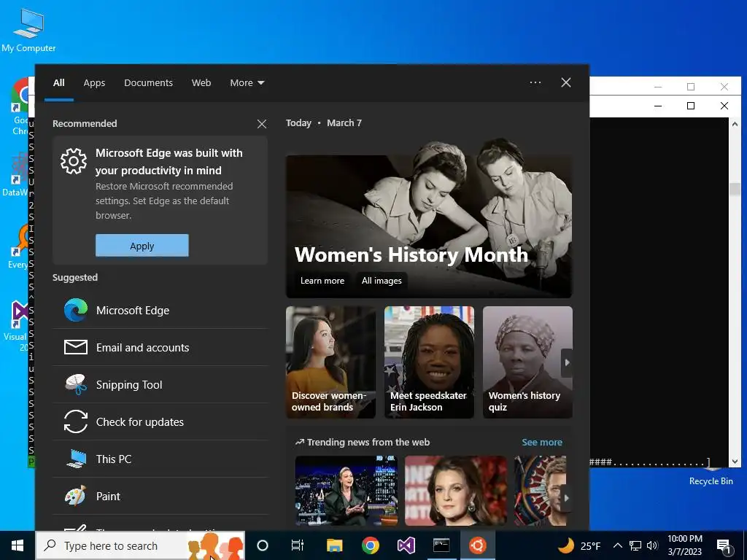
Task: Open See more trending news link
Action: point(542,443)
